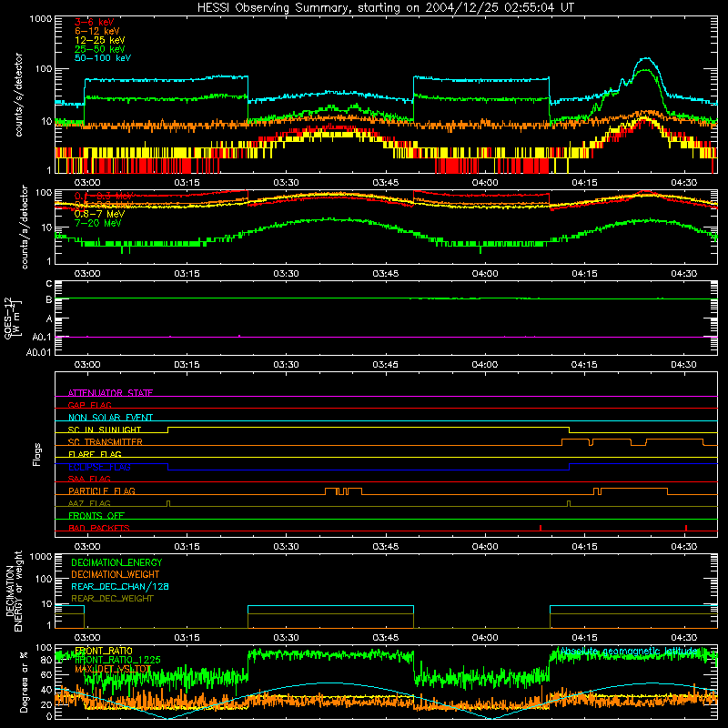Click the REAR_DEC_CHAN/128 legend label
The height and width of the screenshot is (728, 728).
(120, 586)
